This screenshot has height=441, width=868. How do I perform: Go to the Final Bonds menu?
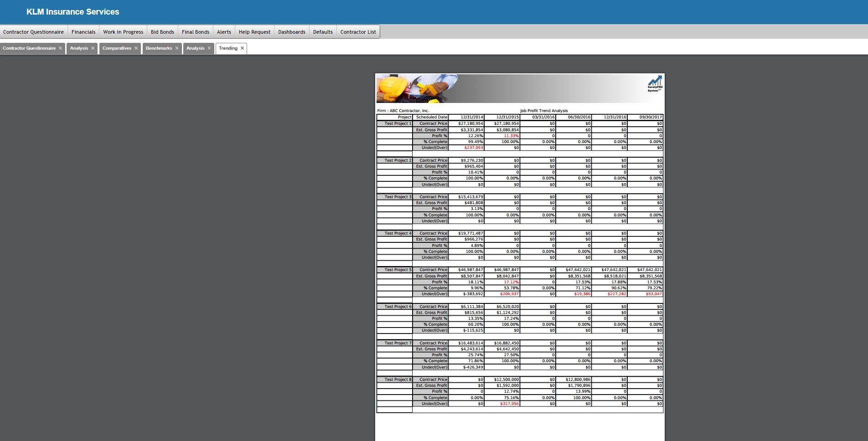click(x=196, y=32)
